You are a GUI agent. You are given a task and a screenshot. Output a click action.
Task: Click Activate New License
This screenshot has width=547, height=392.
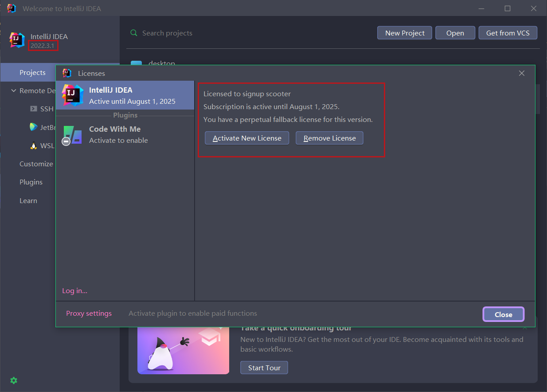[x=247, y=138]
